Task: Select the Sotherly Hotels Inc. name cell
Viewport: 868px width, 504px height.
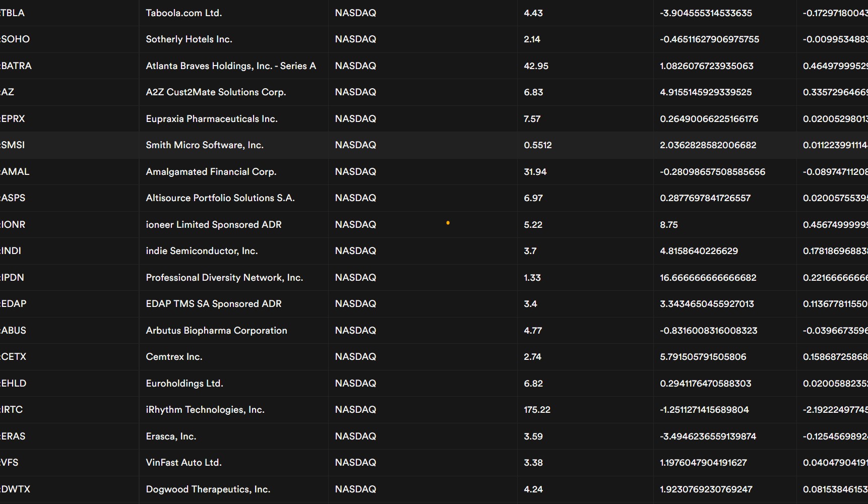Action: click(189, 39)
